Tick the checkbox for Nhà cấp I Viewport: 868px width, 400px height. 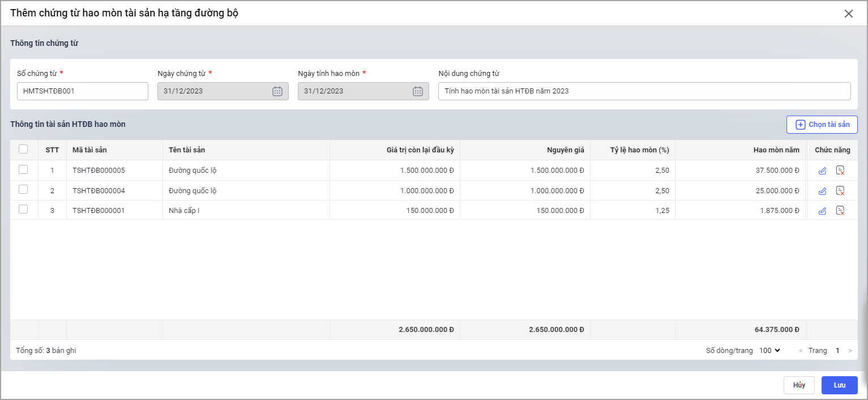(23, 210)
